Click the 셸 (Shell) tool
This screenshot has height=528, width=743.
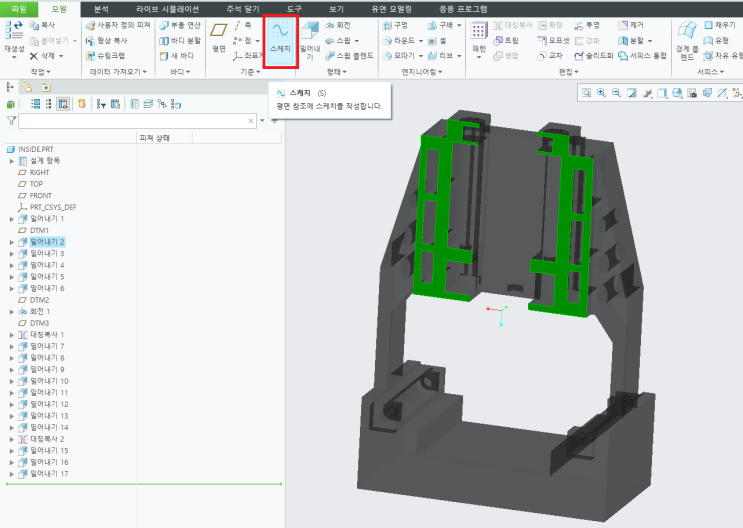[437, 41]
